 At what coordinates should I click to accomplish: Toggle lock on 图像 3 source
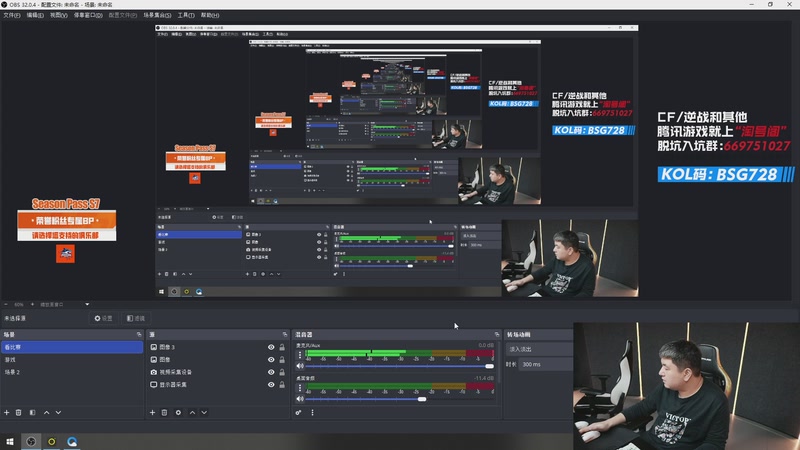[x=282, y=347]
